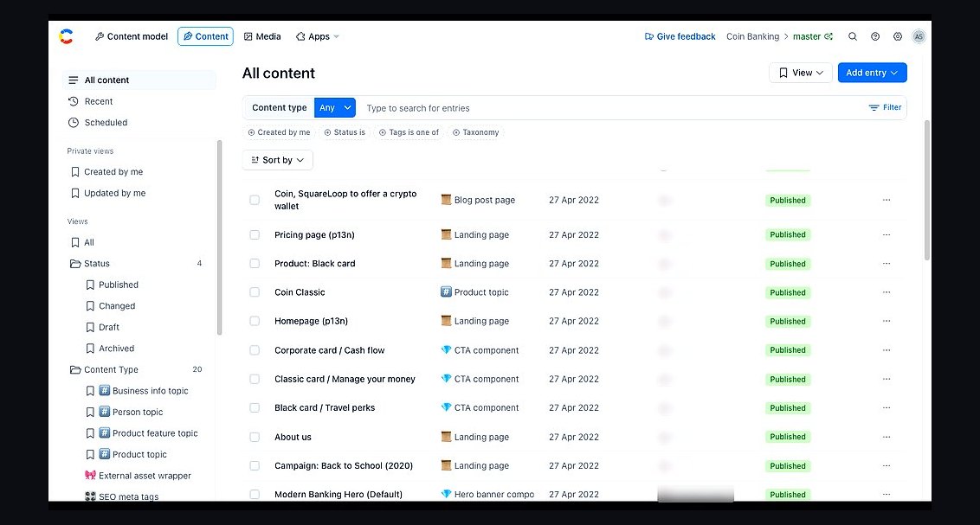Check the Classic card / Manage your money row
This screenshot has width=980, height=525.
tap(255, 379)
